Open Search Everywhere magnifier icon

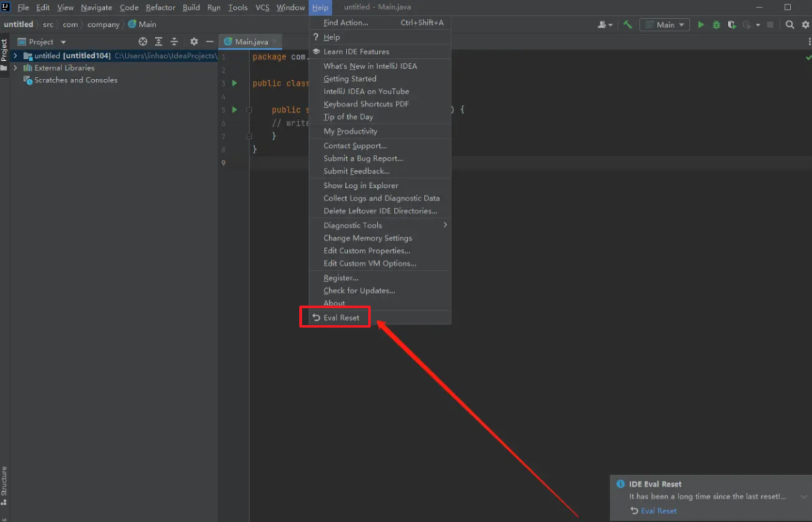[x=790, y=25]
